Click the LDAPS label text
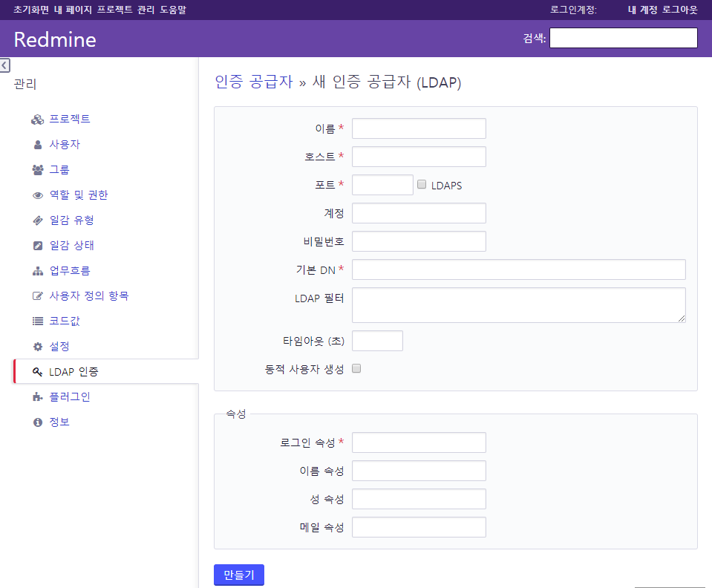Viewport: 712px width, 588px height. pos(446,186)
